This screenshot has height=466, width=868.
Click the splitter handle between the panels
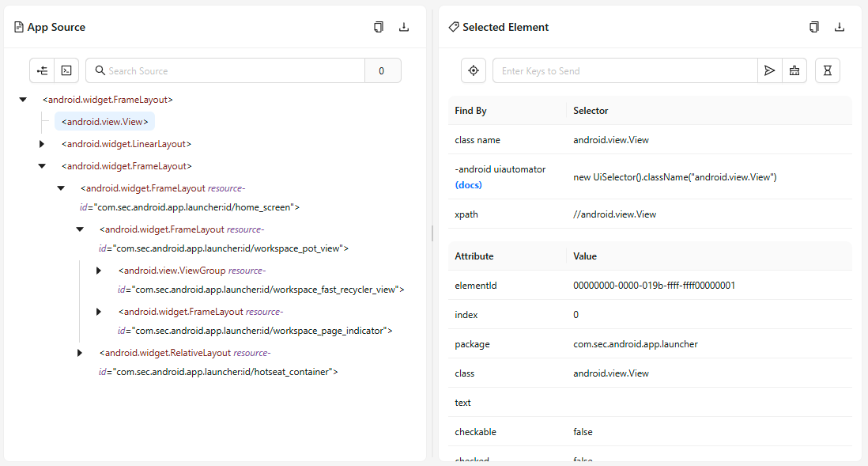tap(432, 233)
